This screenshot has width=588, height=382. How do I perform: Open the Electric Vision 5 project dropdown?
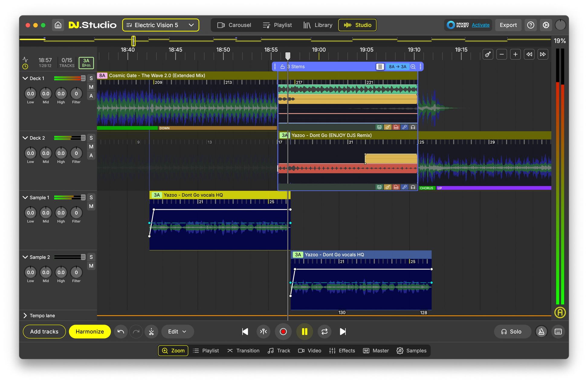pyautogui.click(x=160, y=25)
